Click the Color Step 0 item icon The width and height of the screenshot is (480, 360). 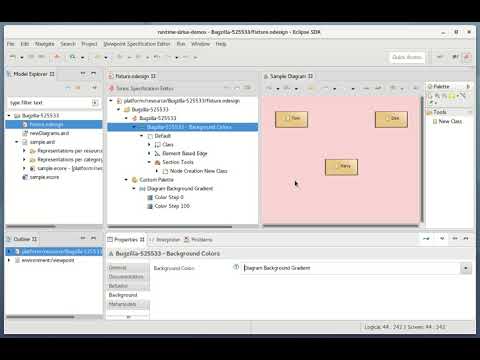pyautogui.click(x=150, y=197)
